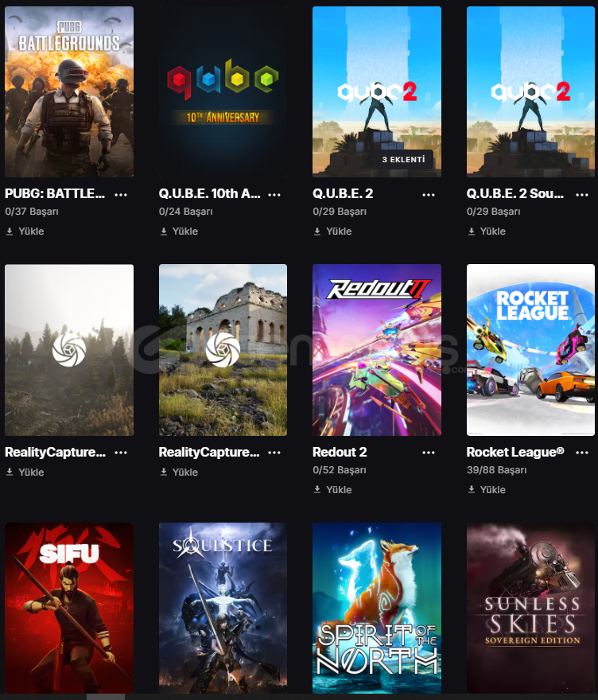The height and width of the screenshot is (700, 598).
Task: Click 0/52 Başarı under Redout 2
Action: (340, 470)
